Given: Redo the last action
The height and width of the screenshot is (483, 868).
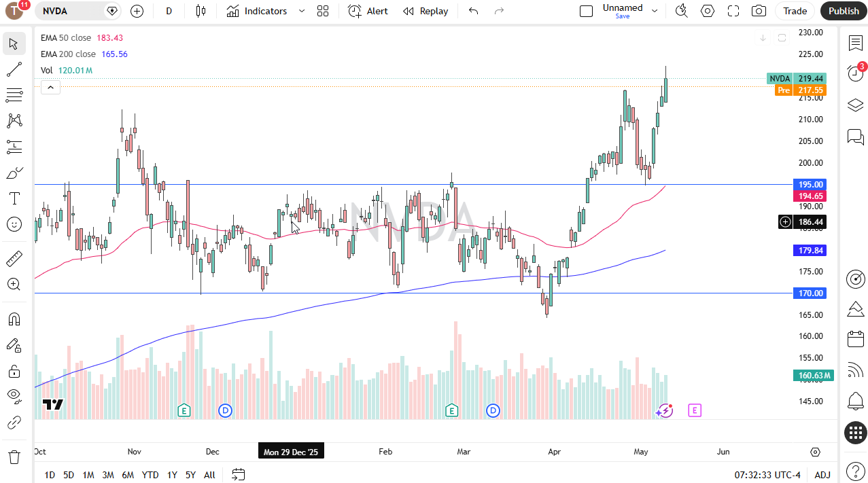Looking at the screenshot, I should click(x=500, y=11).
